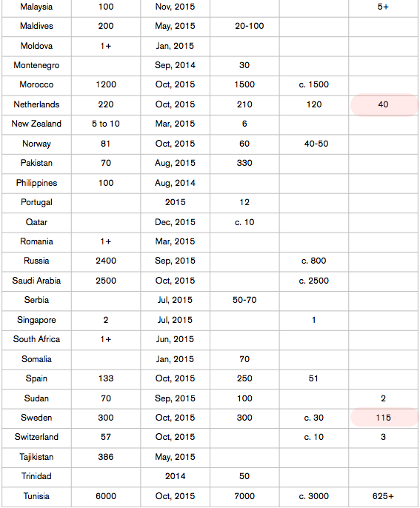420x508 pixels.
Task: Click the Malaysia 5+ cell
Action: point(384,7)
